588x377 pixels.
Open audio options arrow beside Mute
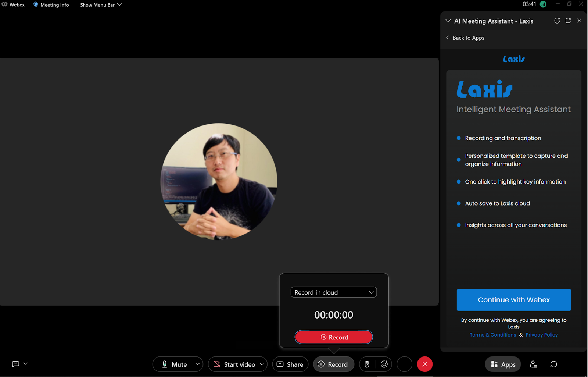[198, 364]
